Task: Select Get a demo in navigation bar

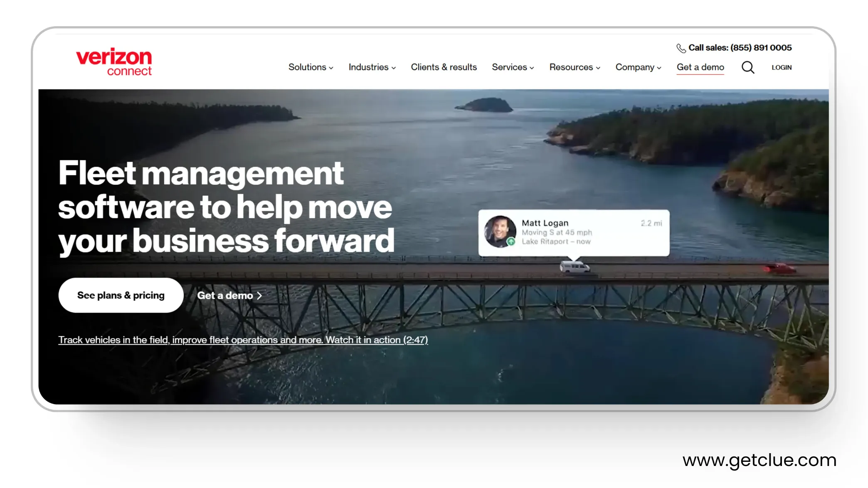Action: (700, 67)
